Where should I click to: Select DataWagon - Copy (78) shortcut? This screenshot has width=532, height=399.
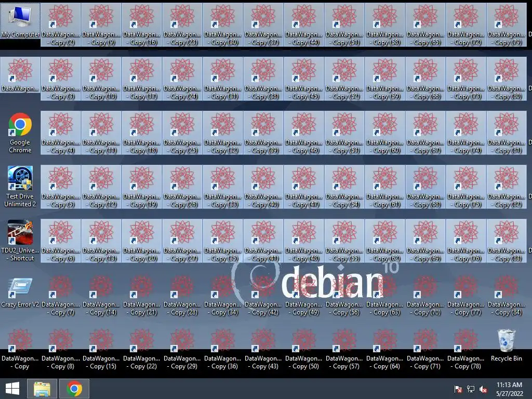click(466, 349)
